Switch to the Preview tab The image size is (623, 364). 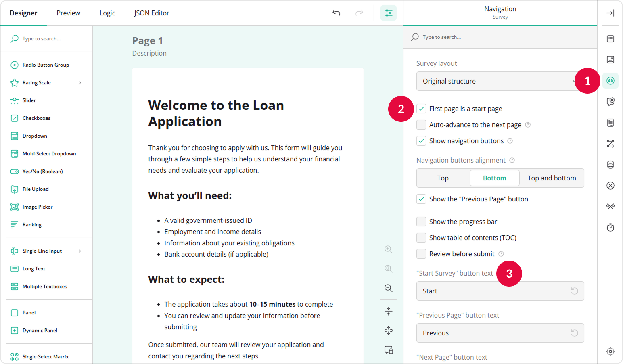coord(68,13)
